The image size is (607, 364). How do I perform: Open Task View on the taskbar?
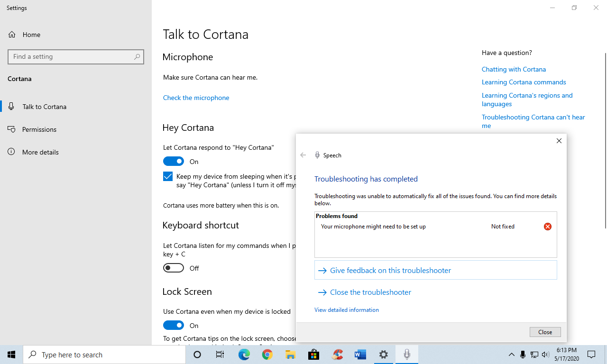click(220, 355)
